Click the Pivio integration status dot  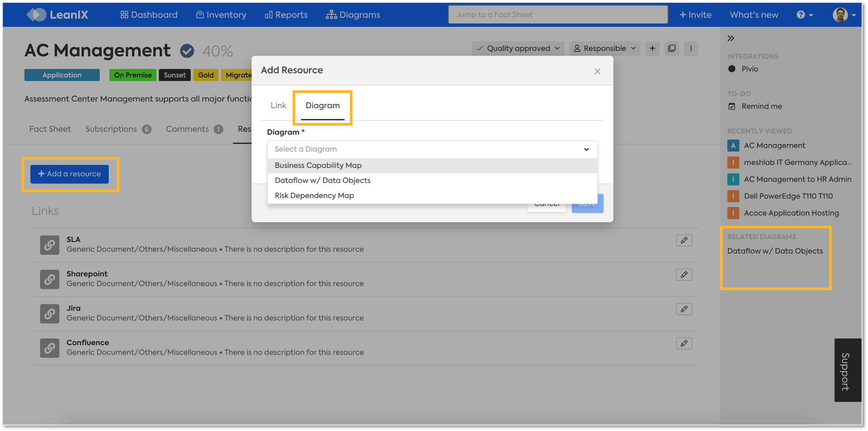click(x=732, y=69)
